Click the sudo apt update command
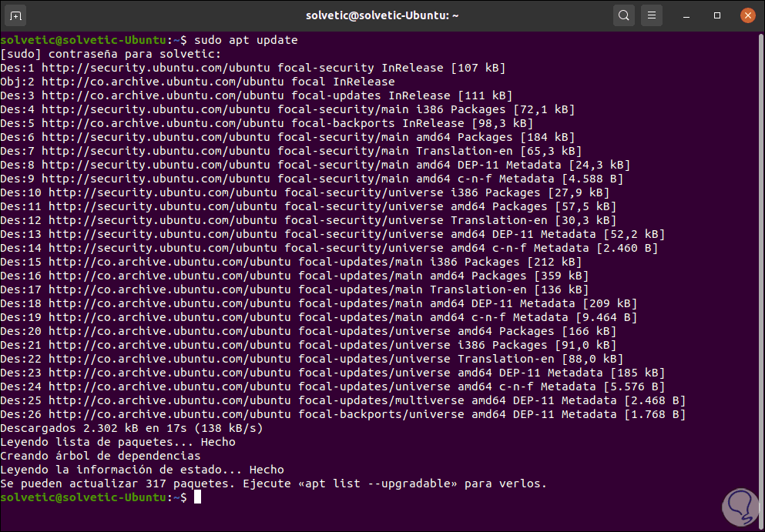The height and width of the screenshot is (532, 765). (x=246, y=40)
